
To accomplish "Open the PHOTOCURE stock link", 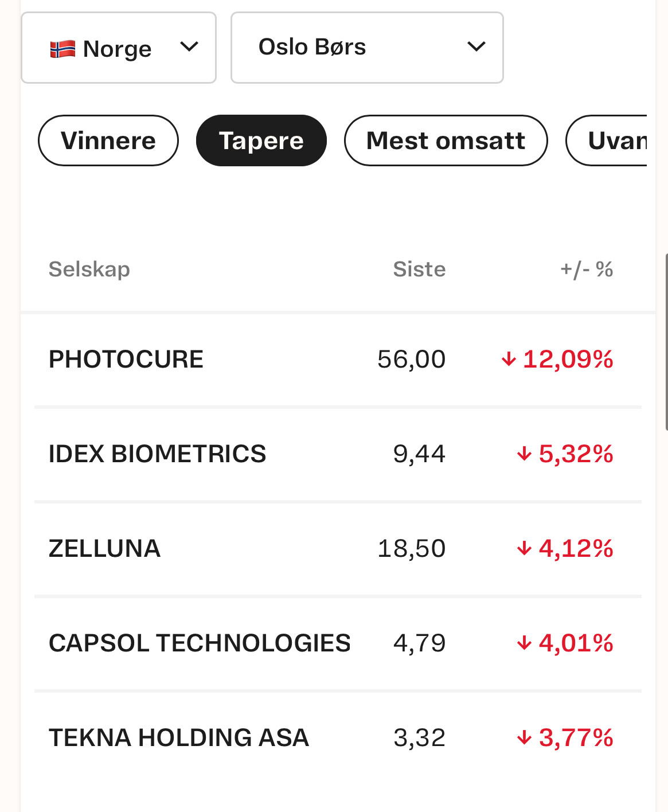I will coord(126,360).
